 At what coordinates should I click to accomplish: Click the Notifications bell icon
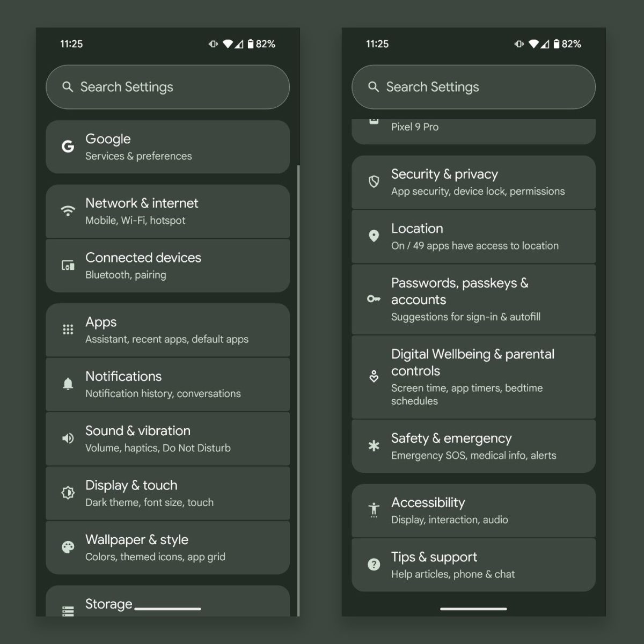pyautogui.click(x=68, y=384)
